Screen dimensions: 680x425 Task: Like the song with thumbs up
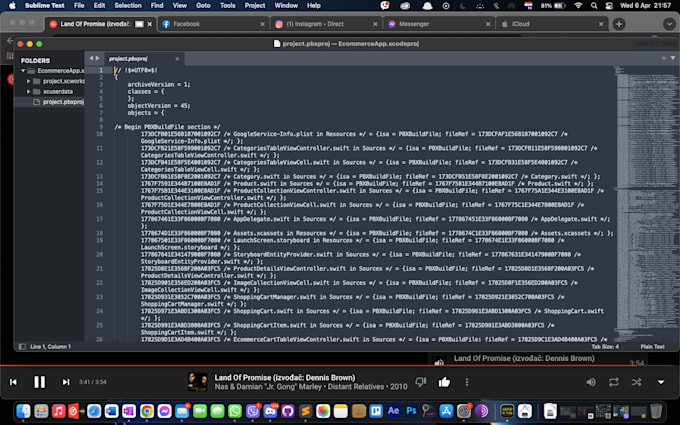coord(444,382)
